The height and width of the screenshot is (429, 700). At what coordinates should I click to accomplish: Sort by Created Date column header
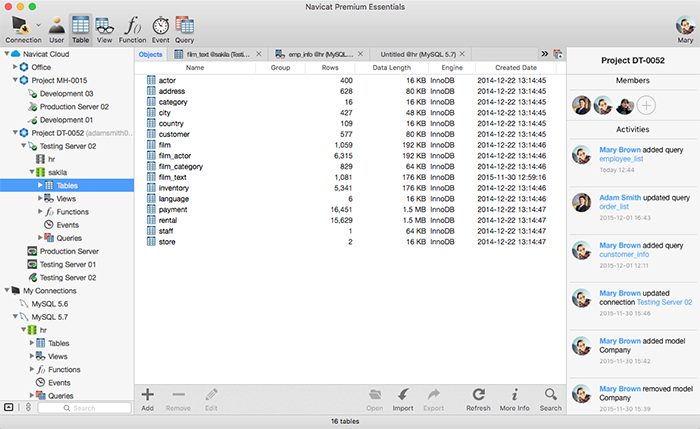[516, 67]
